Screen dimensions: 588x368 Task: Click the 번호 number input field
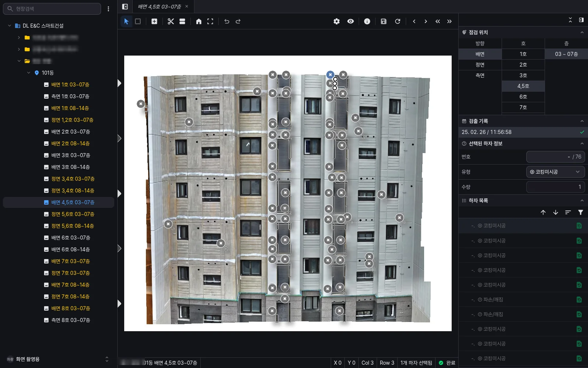[x=556, y=157]
